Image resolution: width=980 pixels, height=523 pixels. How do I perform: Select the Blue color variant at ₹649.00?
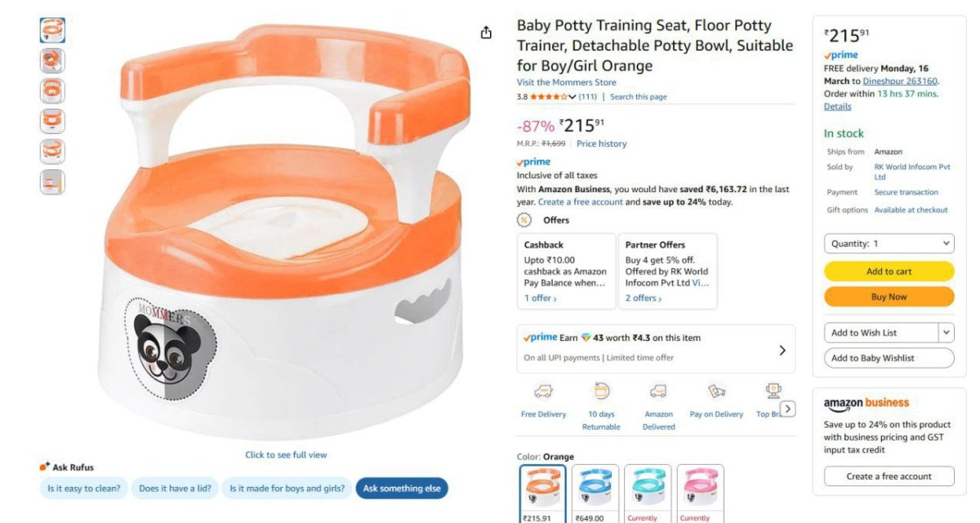pyautogui.click(x=595, y=489)
